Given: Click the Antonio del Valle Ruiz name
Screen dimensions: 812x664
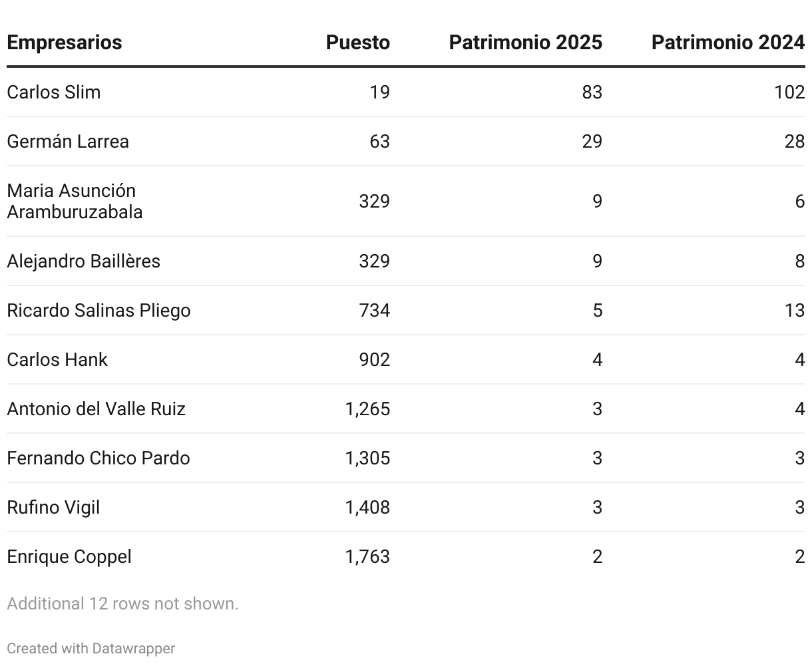Looking at the screenshot, I should point(96,409).
